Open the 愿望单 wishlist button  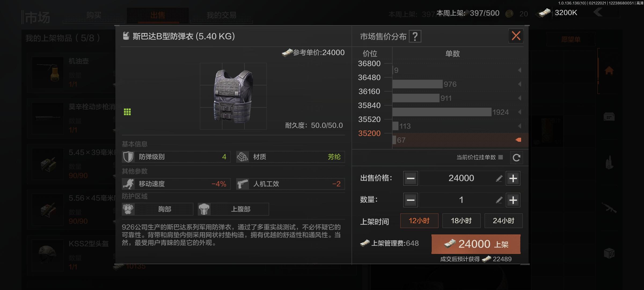click(x=571, y=39)
